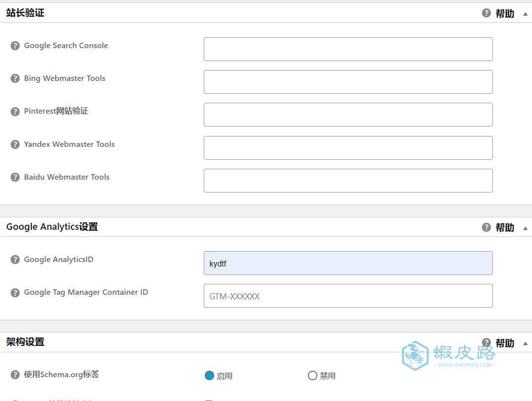Click the Google Tag Manager Container ID label
The width and height of the screenshot is (532, 401).
click(x=86, y=292)
